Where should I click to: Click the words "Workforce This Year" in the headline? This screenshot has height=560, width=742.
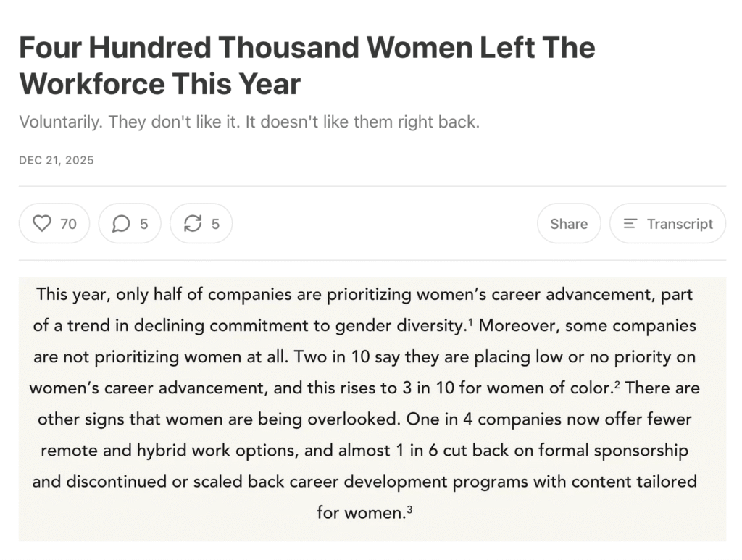159,84
